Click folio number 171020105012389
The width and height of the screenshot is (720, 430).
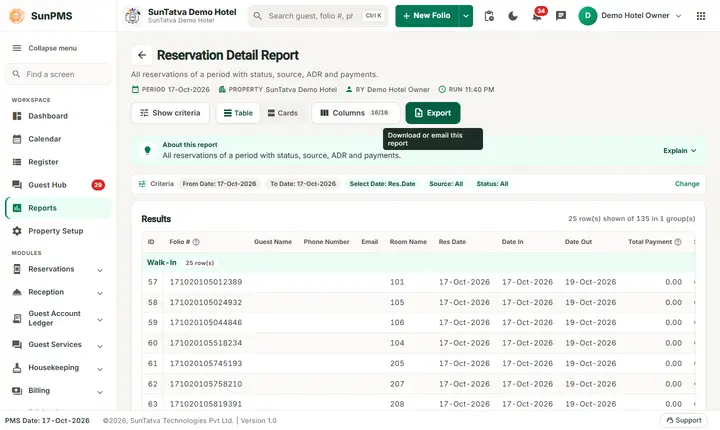click(206, 282)
